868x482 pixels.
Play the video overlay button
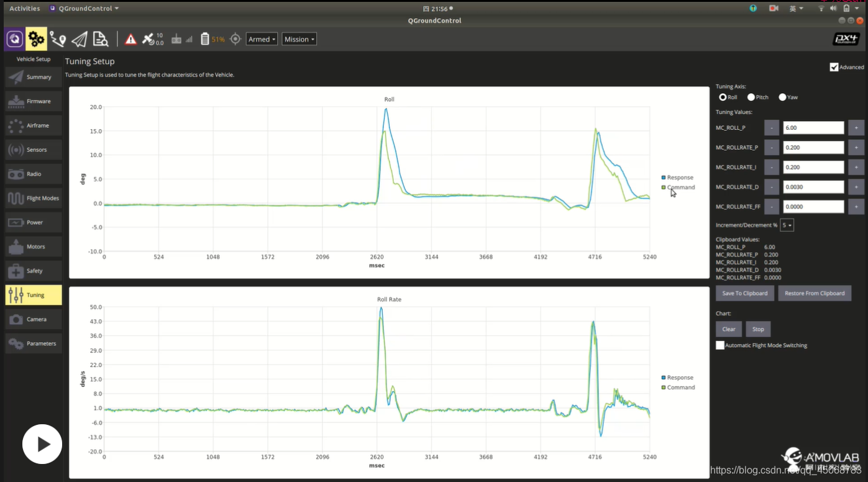tap(42, 444)
